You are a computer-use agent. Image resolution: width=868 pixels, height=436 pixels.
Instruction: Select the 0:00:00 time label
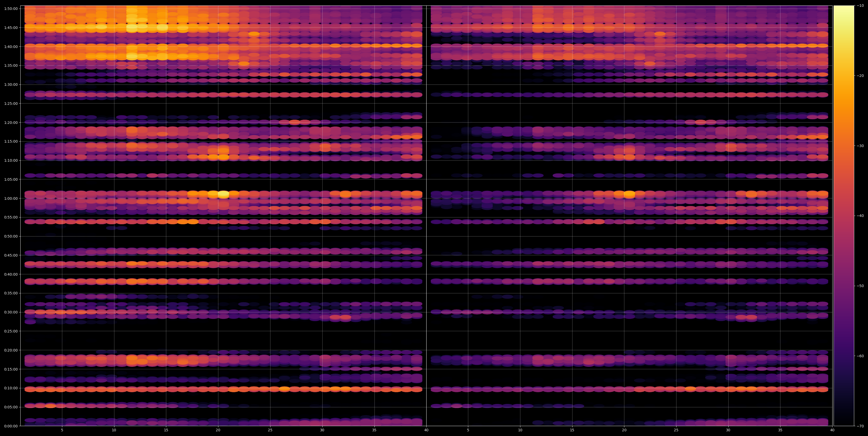point(11,426)
